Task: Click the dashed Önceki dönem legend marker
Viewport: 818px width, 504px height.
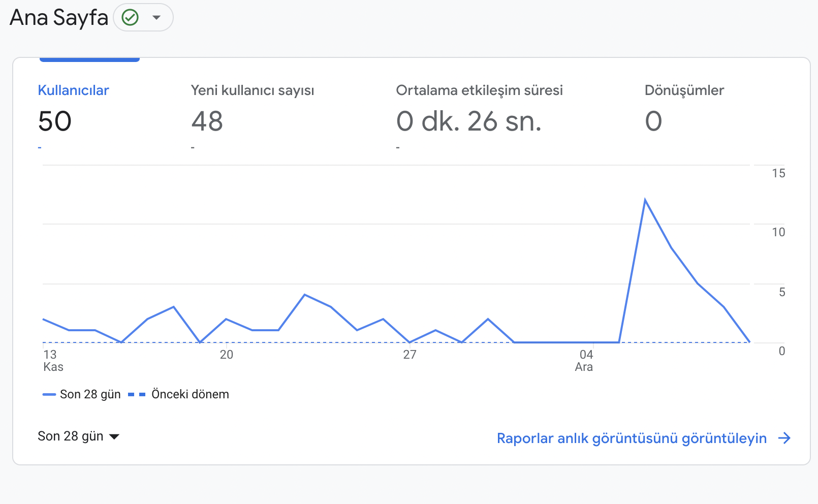Action: [137, 394]
